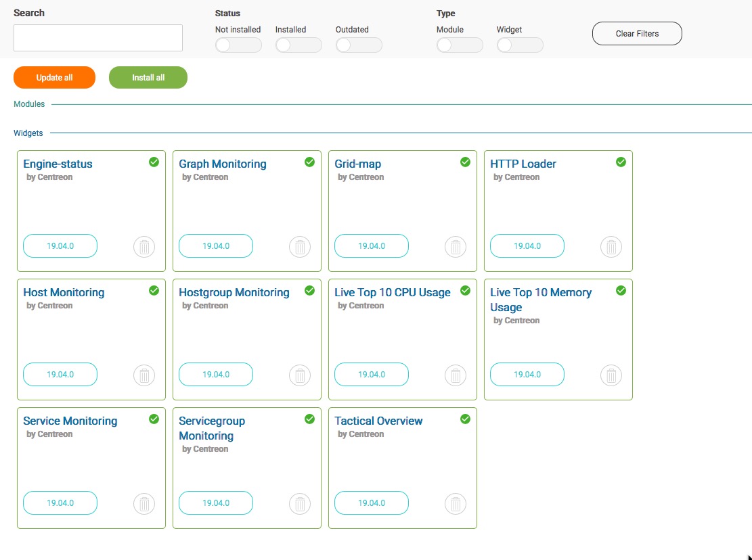Toggle the Module type filter
The image size is (752, 560).
(459, 45)
